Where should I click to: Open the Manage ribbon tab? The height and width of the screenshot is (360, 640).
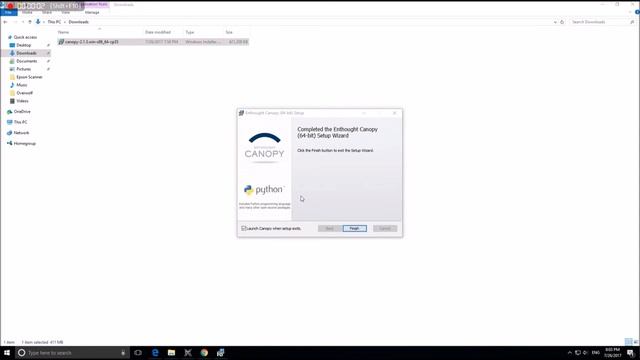tap(92, 12)
